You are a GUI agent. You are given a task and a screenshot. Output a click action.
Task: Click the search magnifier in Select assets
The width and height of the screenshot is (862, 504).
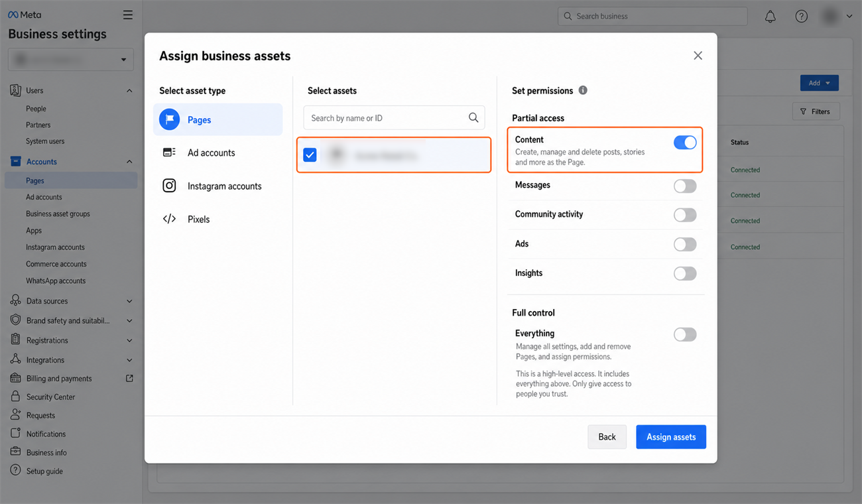(473, 117)
